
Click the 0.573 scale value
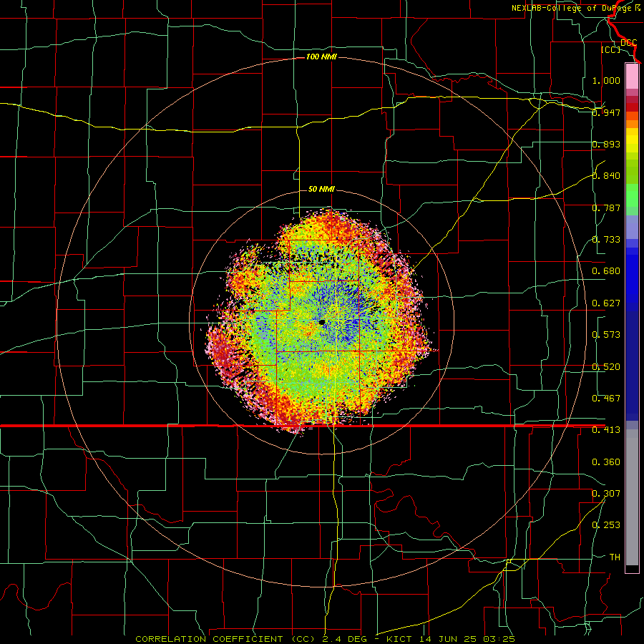coord(606,335)
